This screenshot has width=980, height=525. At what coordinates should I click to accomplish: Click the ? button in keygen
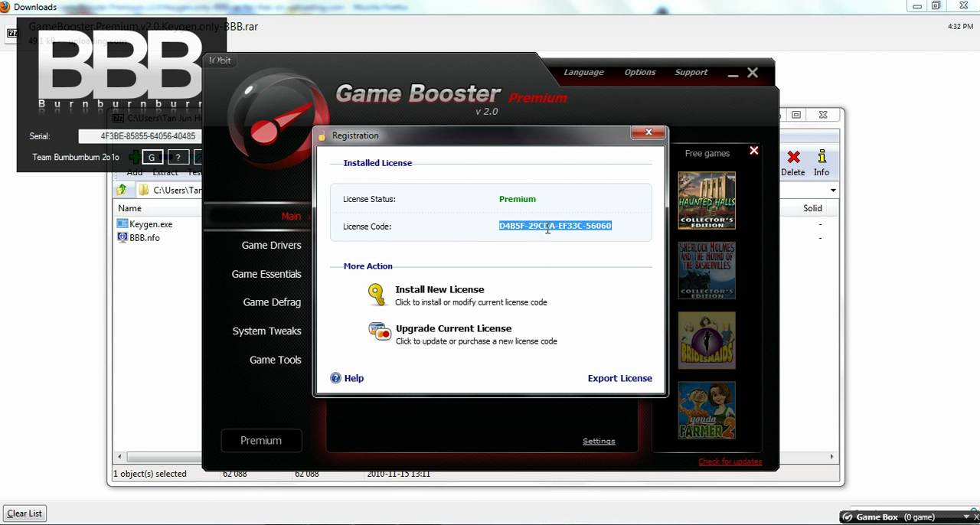pyautogui.click(x=178, y=157)
